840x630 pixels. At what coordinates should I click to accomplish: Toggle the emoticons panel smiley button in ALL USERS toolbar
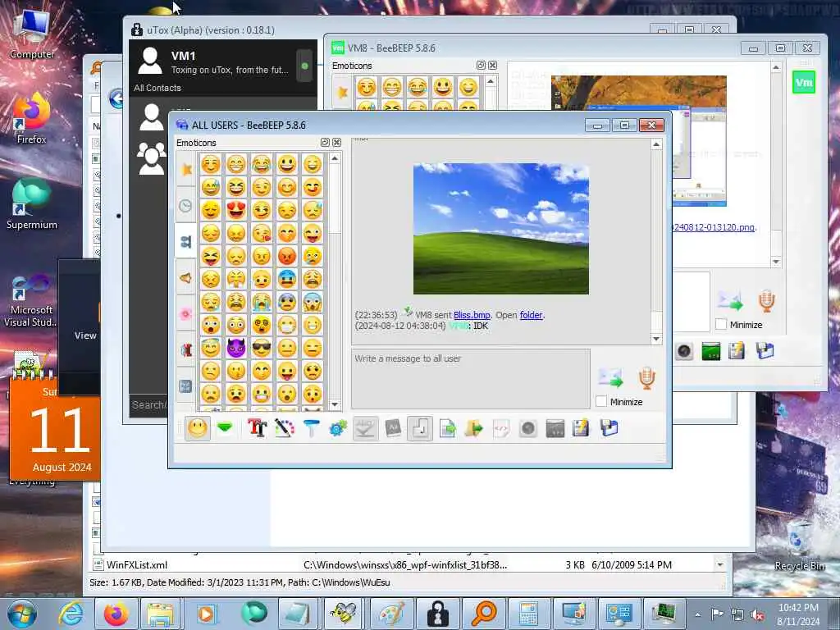(198, 428)
